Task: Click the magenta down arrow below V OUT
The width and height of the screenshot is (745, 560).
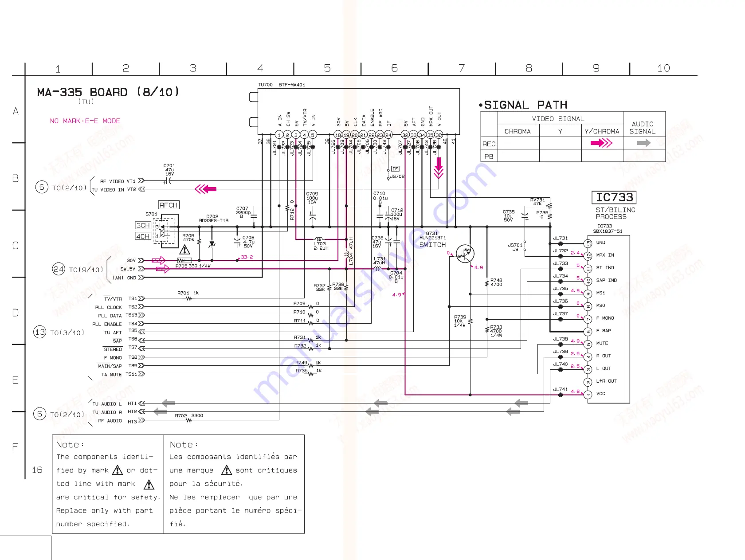Action: coord(439,168)
